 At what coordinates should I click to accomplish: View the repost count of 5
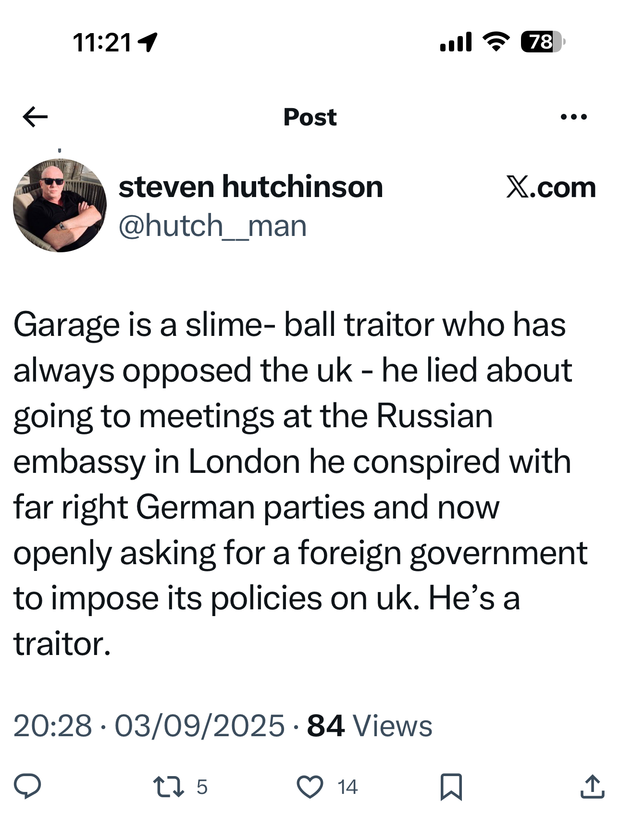[x=202, y=787]
